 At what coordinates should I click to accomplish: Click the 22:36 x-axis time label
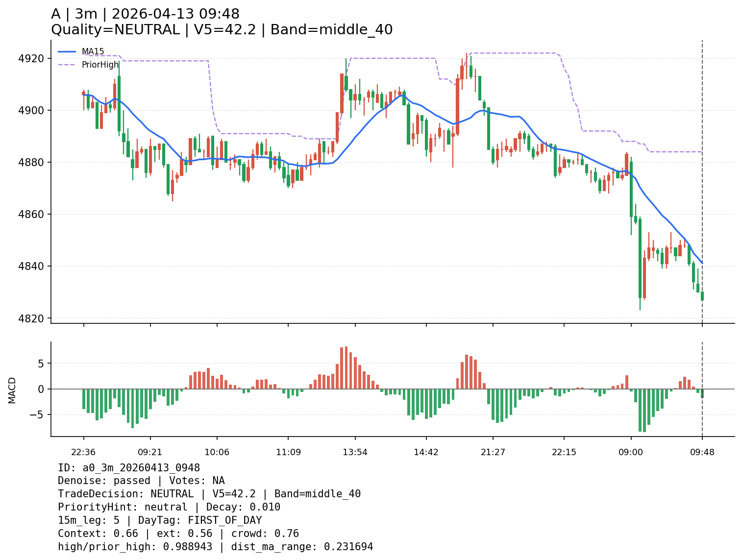pyautogui.click(x=83, y=452)
